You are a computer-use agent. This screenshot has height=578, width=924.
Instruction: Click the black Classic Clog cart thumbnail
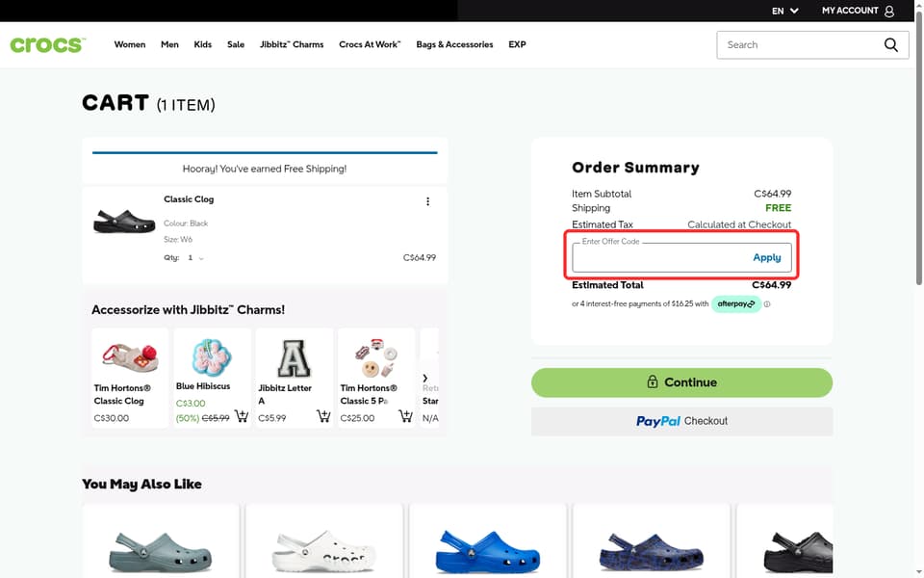click(124, 222)
